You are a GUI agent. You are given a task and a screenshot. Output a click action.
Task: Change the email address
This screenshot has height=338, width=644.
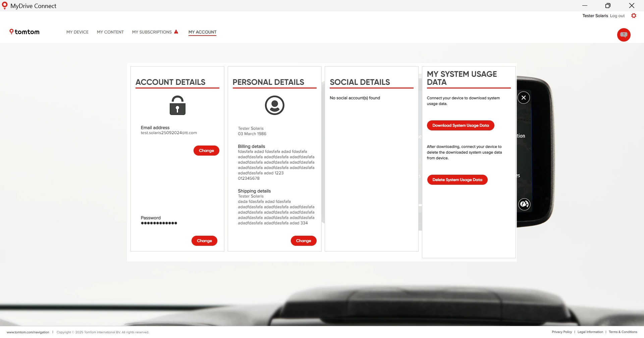(x=206, y=151)
